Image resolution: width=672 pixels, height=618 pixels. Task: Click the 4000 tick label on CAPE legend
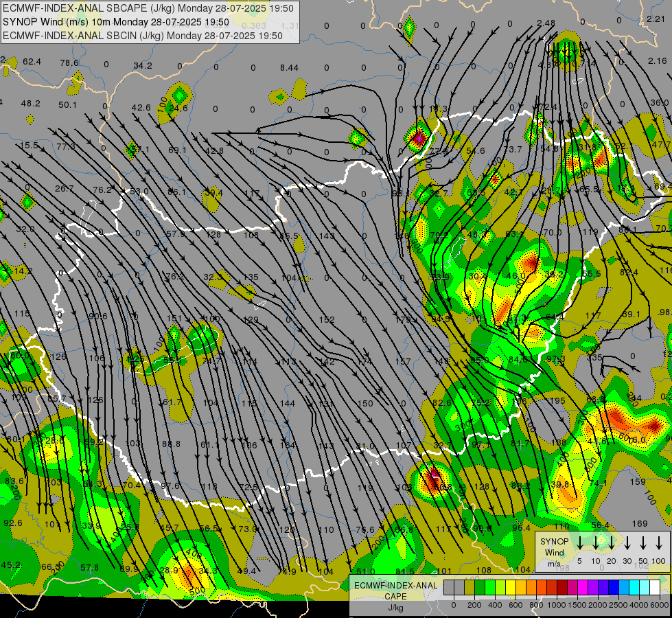[x=639, y=605]
